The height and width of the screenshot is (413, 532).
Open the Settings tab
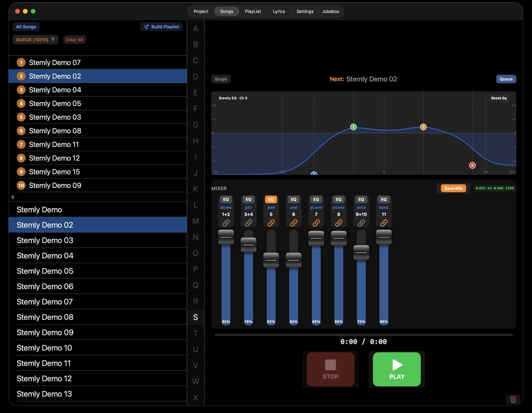tap(305, 11)
